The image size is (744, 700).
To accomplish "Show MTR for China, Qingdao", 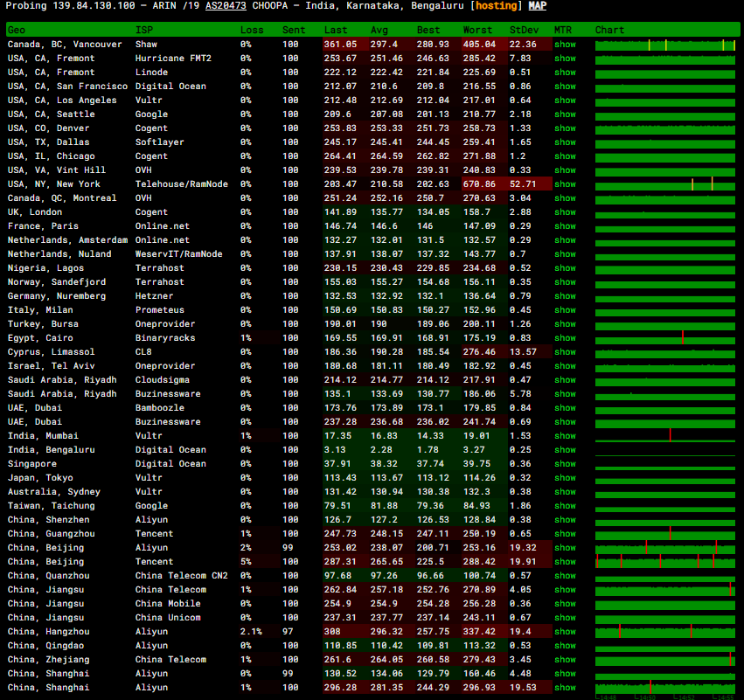I will coord(565,646).
